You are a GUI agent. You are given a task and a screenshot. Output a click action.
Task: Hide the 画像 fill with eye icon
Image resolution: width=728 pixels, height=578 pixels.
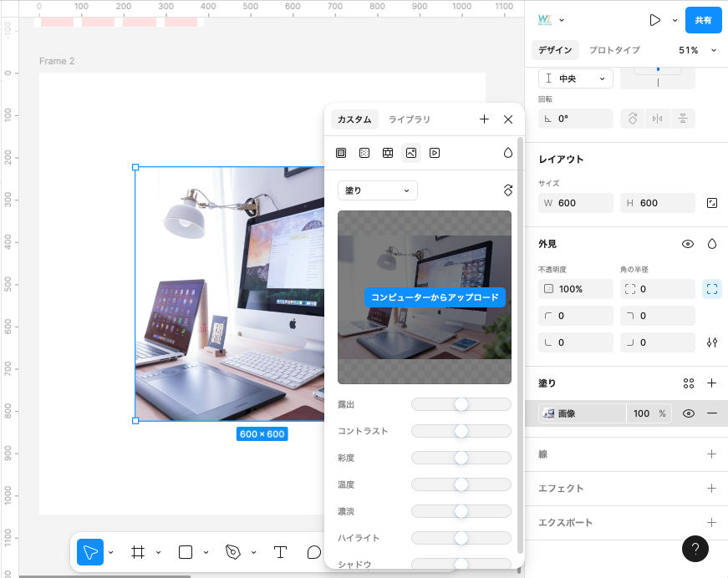689,413
